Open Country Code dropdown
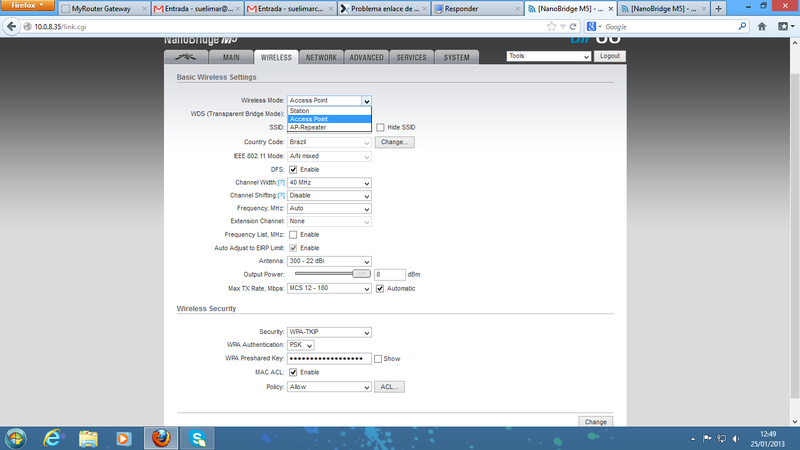This screenshot has width=800, height=450. (329, 142)
